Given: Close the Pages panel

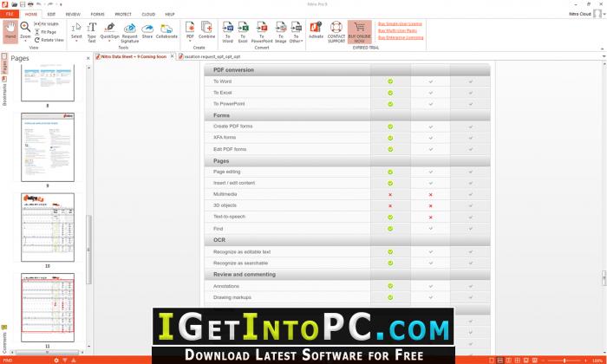Looking at the screenshot, I should [88, 58].
